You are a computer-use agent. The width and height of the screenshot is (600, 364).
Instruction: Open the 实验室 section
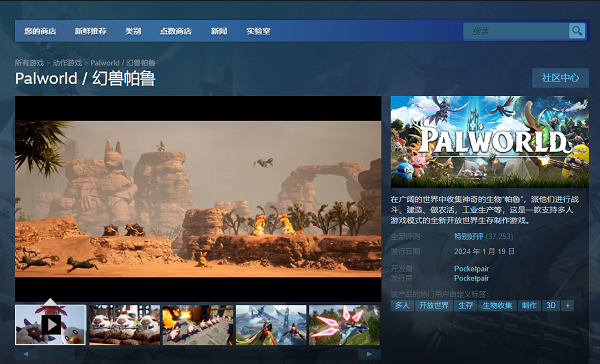point(258,31)
